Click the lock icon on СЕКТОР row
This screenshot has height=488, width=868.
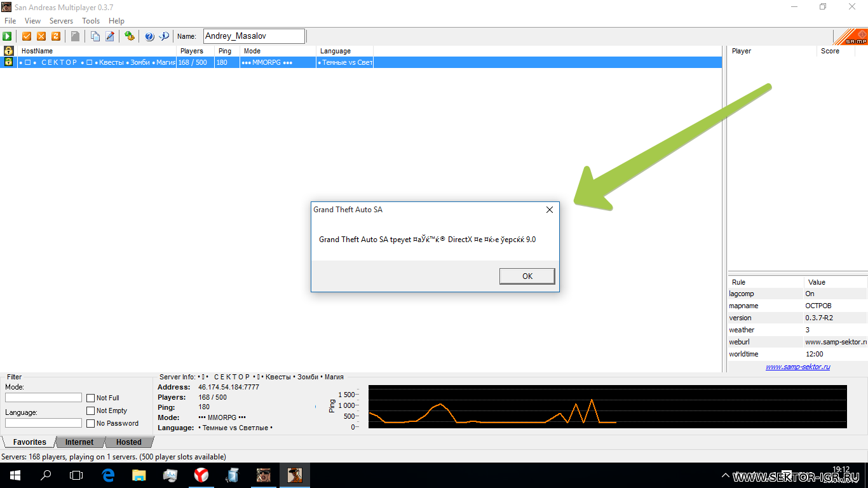pyautogui.click(x=9, y=62)
